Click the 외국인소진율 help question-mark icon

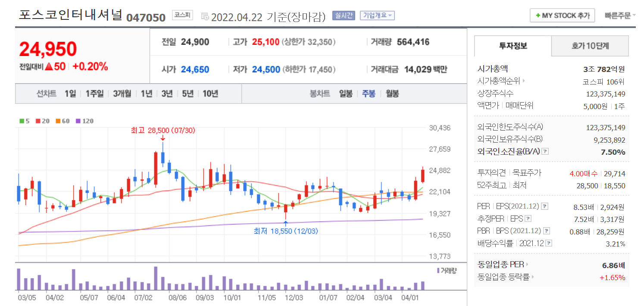tap(545, 151)
